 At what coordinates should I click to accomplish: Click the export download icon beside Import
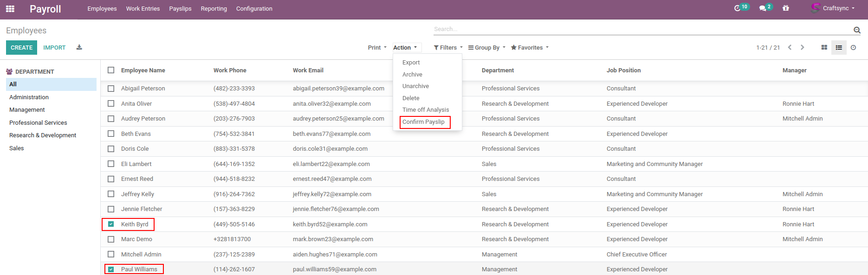point(79,47)
